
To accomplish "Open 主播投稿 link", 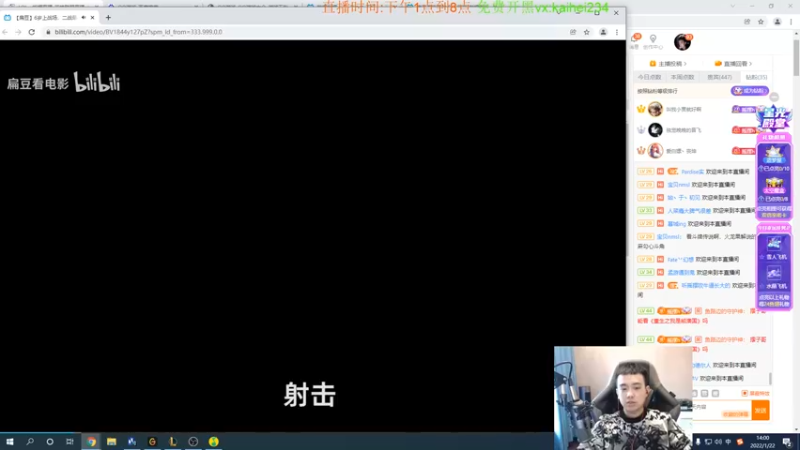I will [668, 64].
